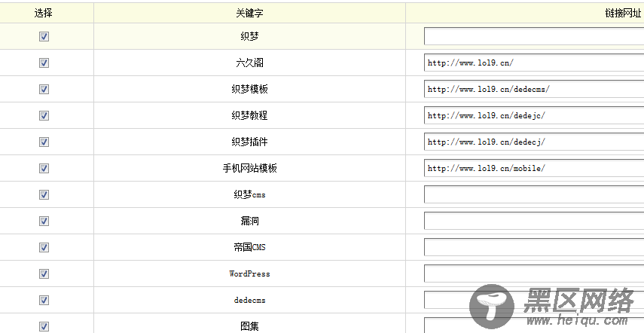This screenshot has width=644, height=333.
Task: Select the keyword text WordPress
Action: (249, 274)
